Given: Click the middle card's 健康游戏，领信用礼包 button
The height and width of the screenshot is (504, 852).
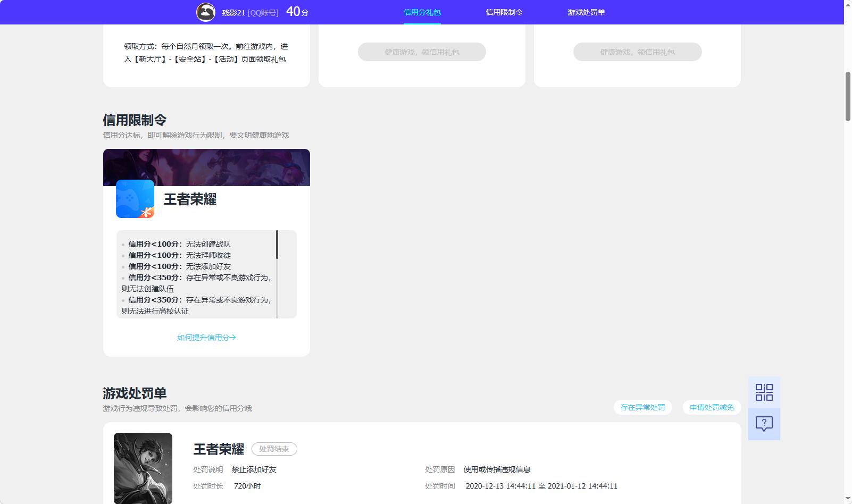Looking at the screenshot, I should (x=422, y=52).
